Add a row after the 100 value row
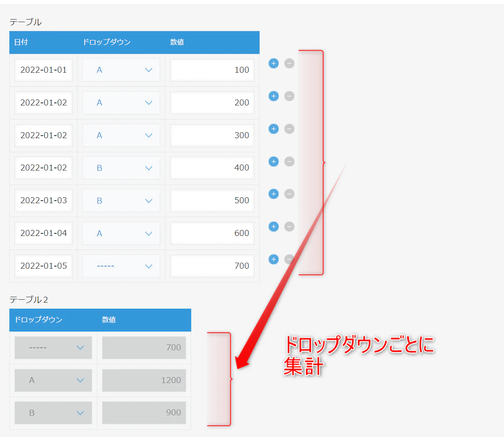Image resolution: width=504 pixels, height=437 pixels. click(x=274, y=63)
